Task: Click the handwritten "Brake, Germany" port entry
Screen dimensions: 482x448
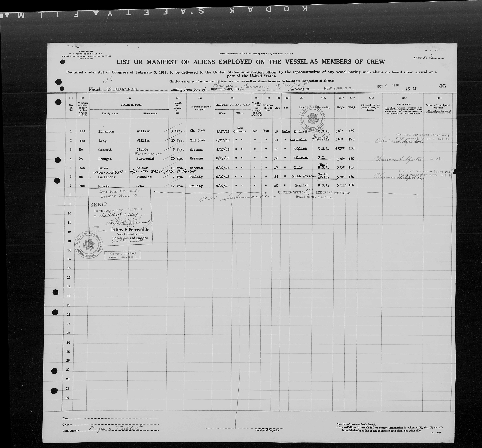Action: 240,86
